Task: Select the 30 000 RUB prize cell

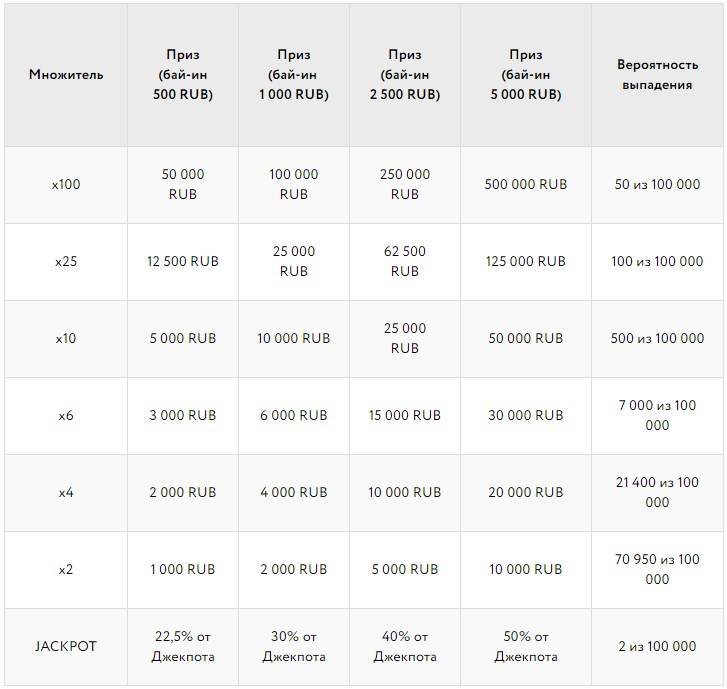Action: pyautogui.click(x=525, y=416)
